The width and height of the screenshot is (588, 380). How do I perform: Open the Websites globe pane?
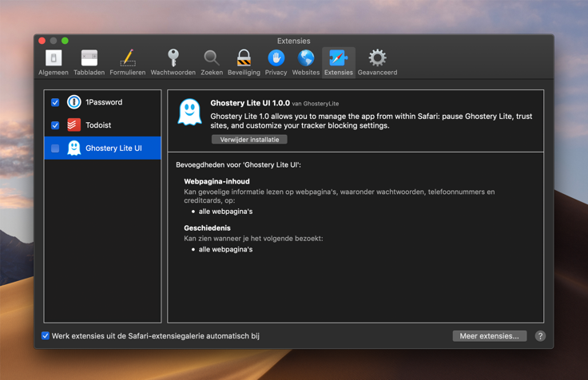306,62
